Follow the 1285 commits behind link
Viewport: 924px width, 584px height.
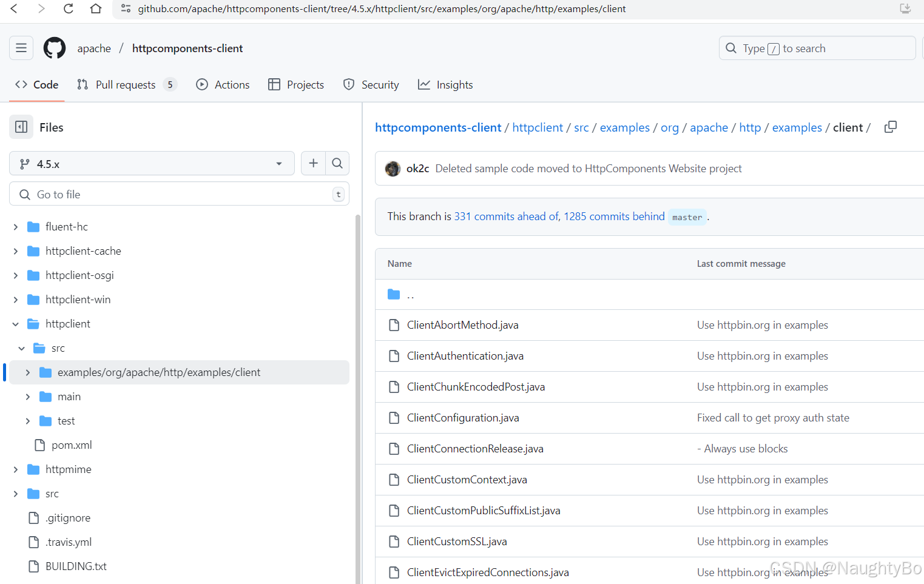(x=614, y=216)
